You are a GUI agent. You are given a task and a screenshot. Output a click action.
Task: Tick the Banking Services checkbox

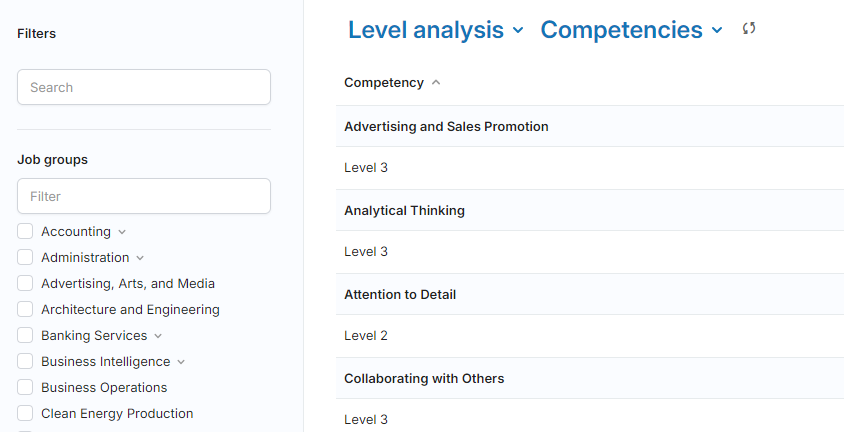click(x=26, y=336)
